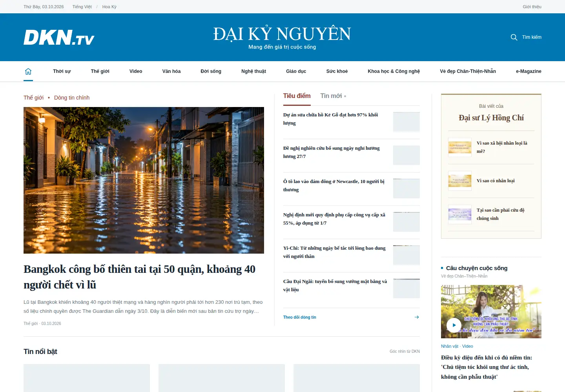Click the Tìm kiếm search label
Image resolution: width=565 pixels, height=392 pixels.
point(532,37)
